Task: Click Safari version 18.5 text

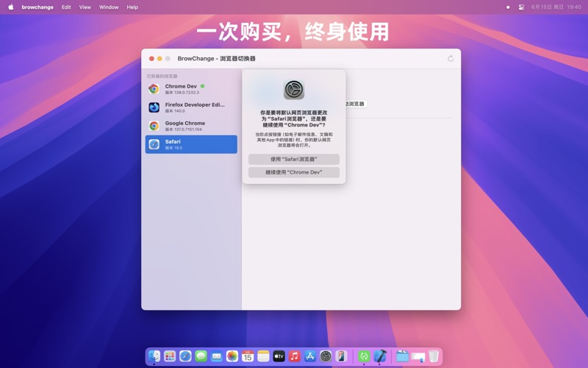Action: pyautogui.click(x=173, y=148)
